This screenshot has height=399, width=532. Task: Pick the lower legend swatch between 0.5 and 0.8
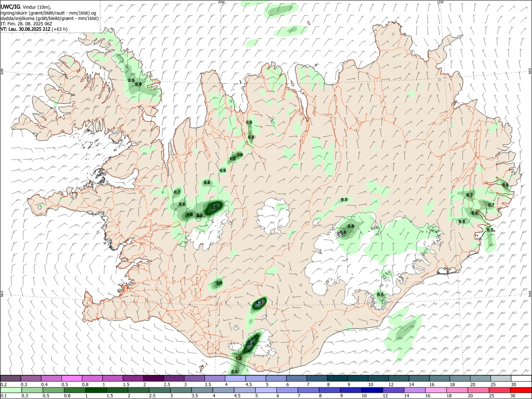(53, 390)
